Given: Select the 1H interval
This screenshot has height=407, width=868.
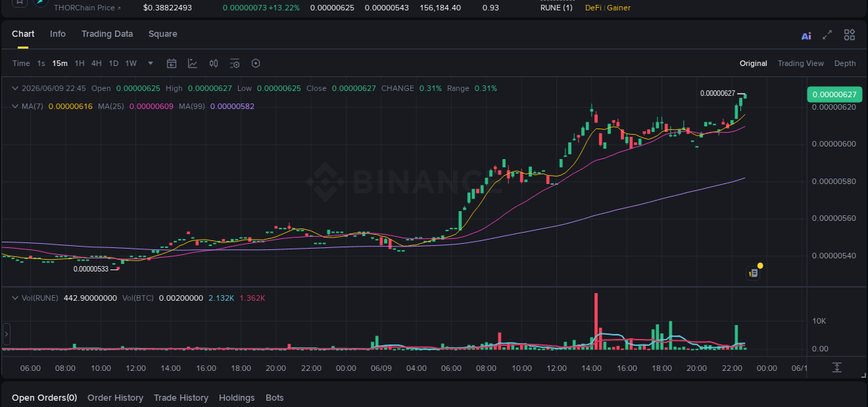Looking at the screenshot, I should (x=80, y=63).
